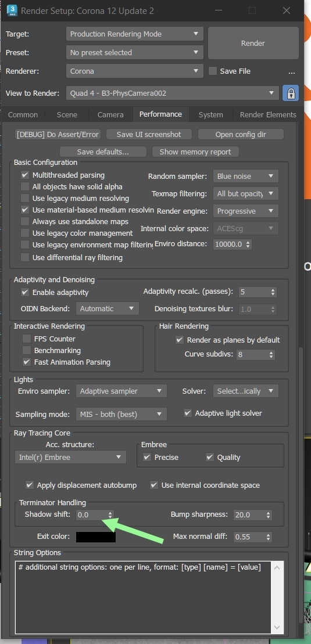Screen dimensions: 311x644
Task: Toggle Apply displacement autobump
Action: click(30, 485)
